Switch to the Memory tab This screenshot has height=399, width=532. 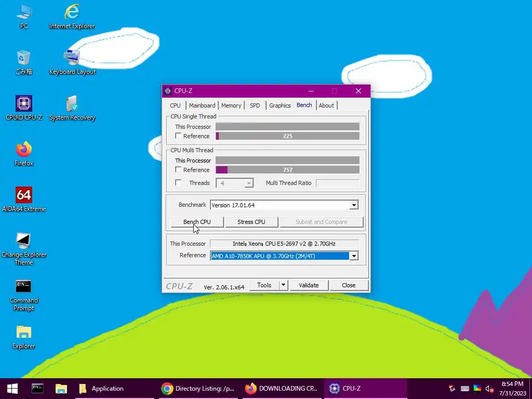[231, 105]
